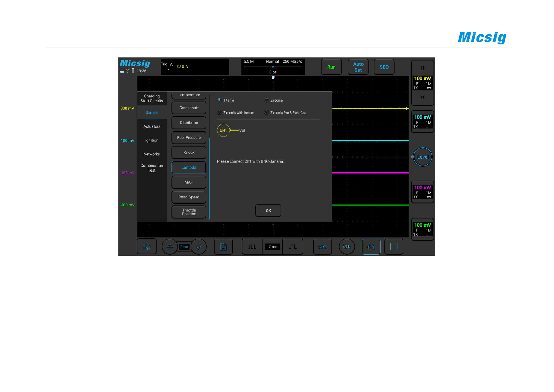
Task: Open the automotive car icon menu
Action: [x=371, y=247]
